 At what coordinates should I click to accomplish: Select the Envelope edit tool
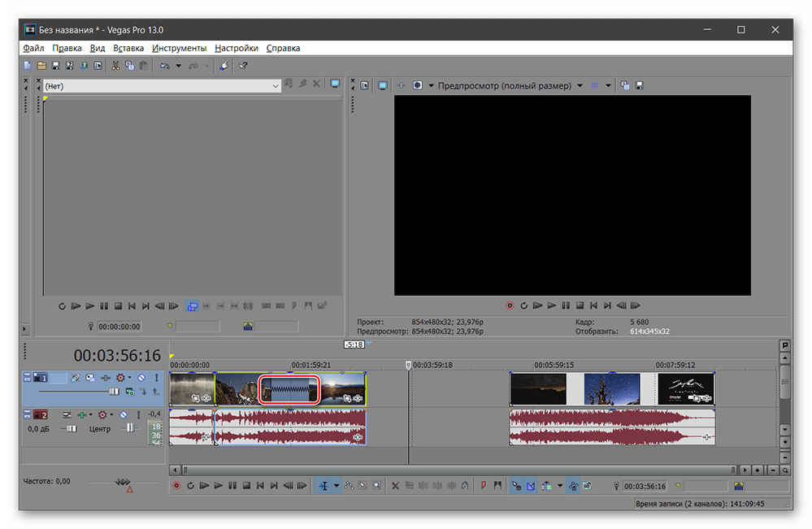349,485
